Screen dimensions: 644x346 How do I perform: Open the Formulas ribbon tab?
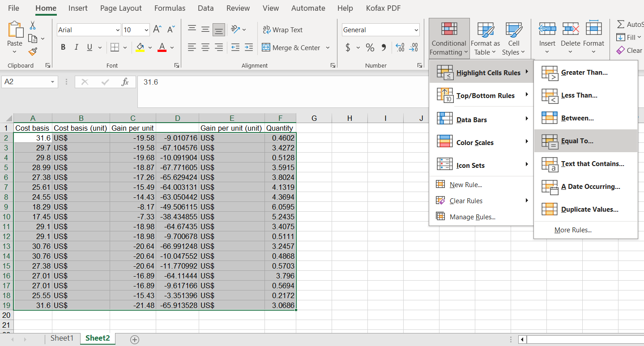click(170, 8)
